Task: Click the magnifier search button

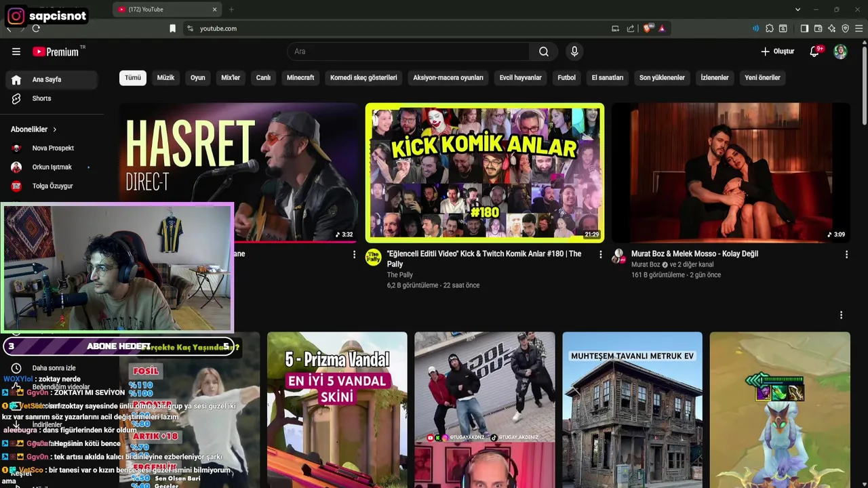Action: click(544, 52)
